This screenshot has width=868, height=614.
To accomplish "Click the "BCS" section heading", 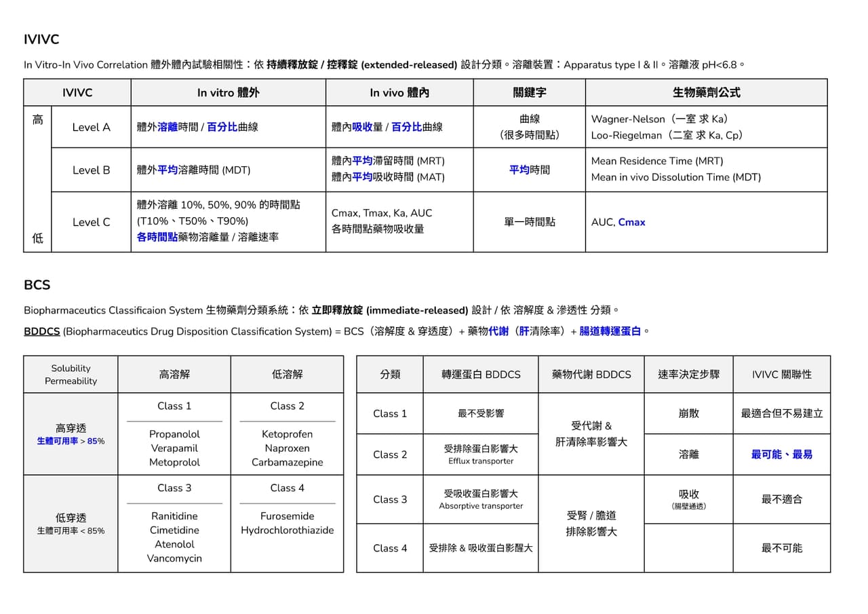I will [x=37, y=285].
